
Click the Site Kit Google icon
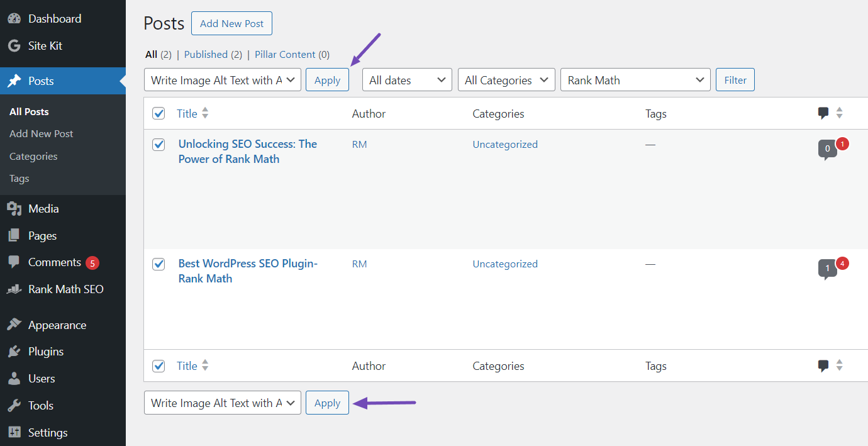click(14, 46)
